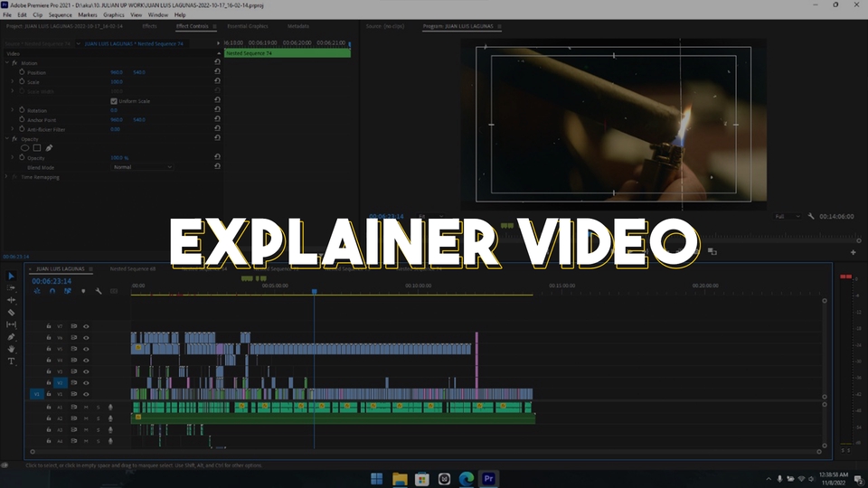Select Nested Sequence 74 clip bar

coord(288,53)
